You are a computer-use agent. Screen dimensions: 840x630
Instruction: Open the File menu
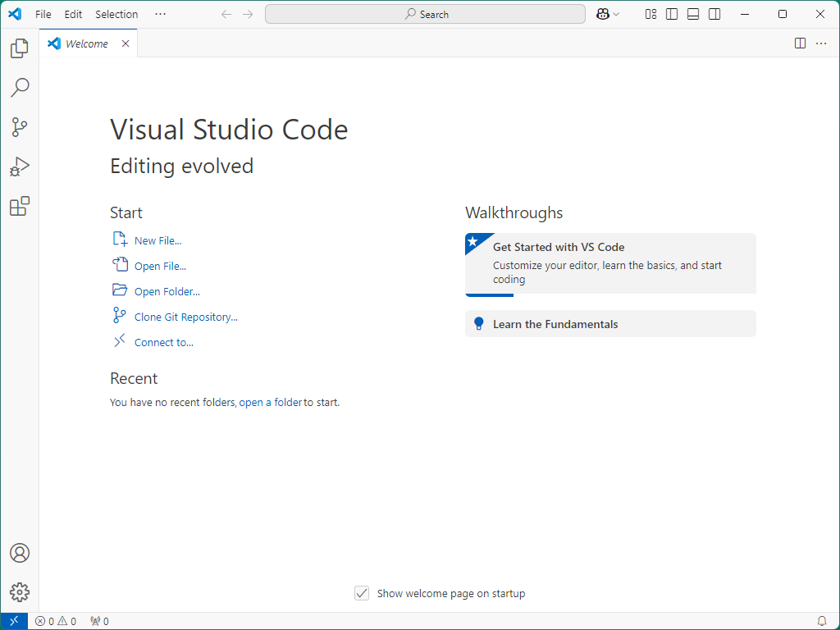click(43, 15)
